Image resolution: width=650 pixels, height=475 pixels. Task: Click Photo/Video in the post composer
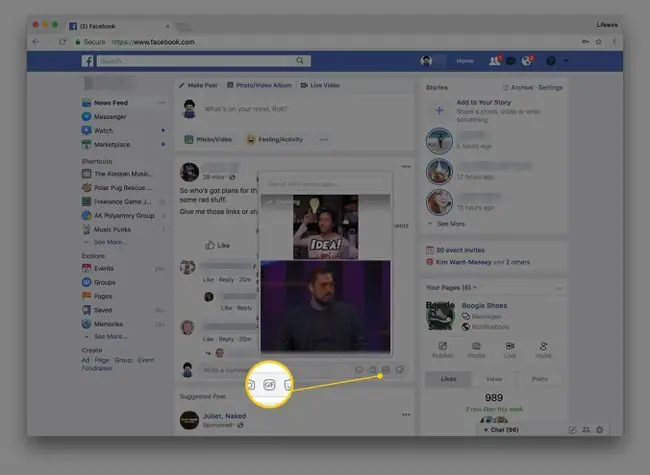pyautogui.click(x=208, y=139)
